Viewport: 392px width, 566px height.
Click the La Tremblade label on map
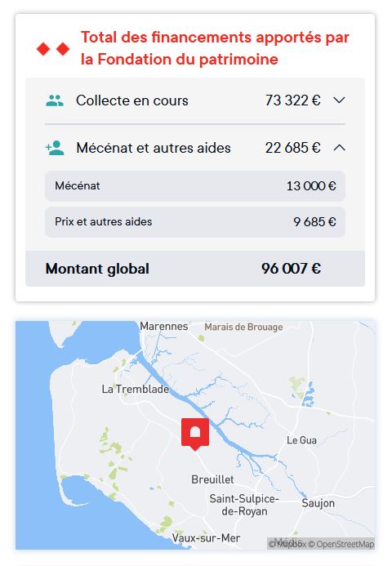pyautogui.click(x=136, y=389)
